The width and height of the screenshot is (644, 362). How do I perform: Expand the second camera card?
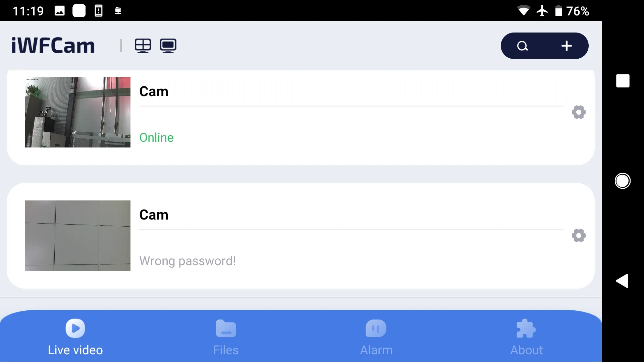(301, 236)
